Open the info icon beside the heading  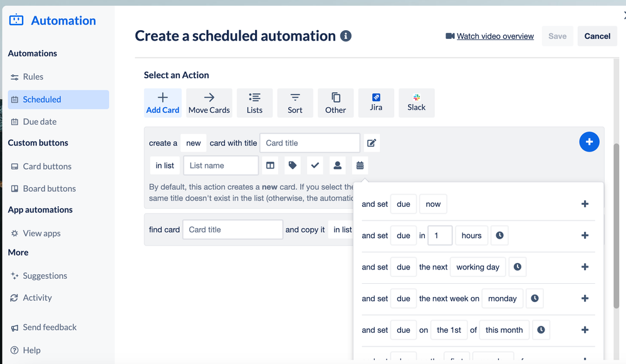pyautogui.click(x=346, y=36)
